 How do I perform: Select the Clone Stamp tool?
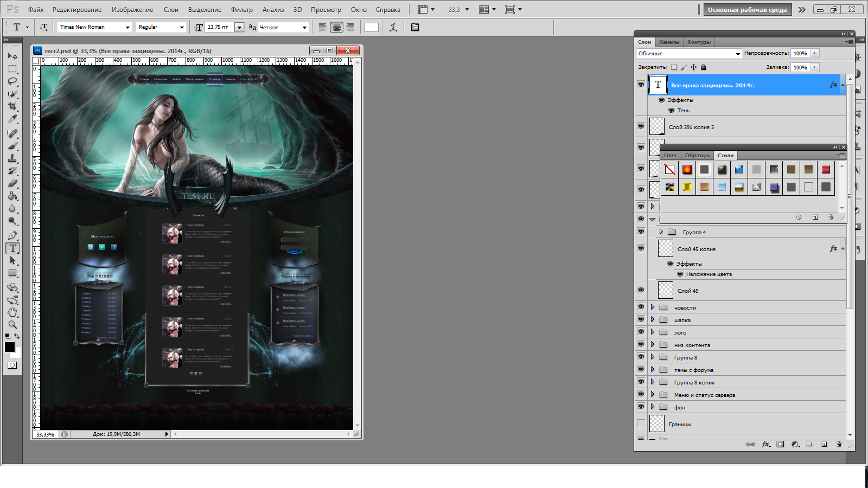point(12,158)
